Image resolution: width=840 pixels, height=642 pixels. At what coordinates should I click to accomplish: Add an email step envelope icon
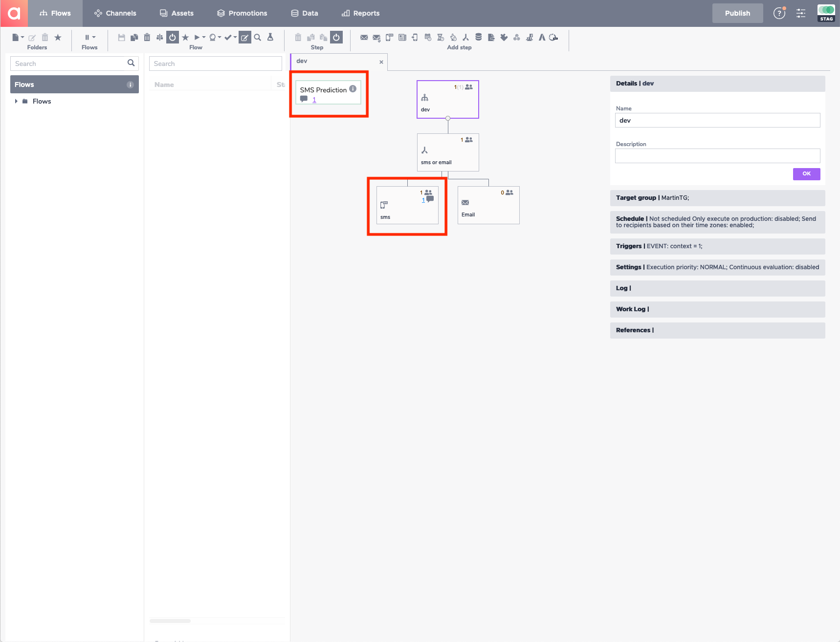coord(364,37)
